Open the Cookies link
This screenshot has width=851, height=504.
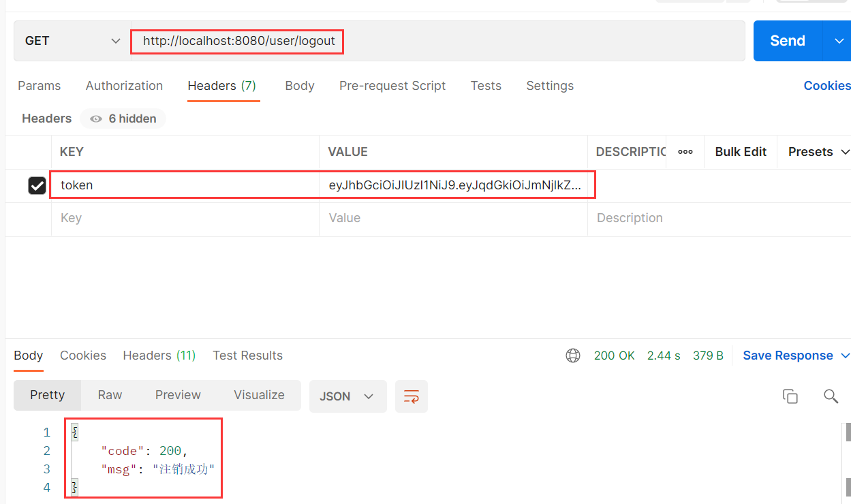(827, 86)
